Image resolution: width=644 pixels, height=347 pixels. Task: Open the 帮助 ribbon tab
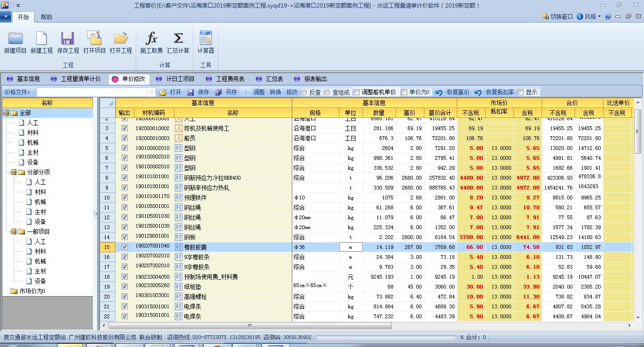point(46,17)
